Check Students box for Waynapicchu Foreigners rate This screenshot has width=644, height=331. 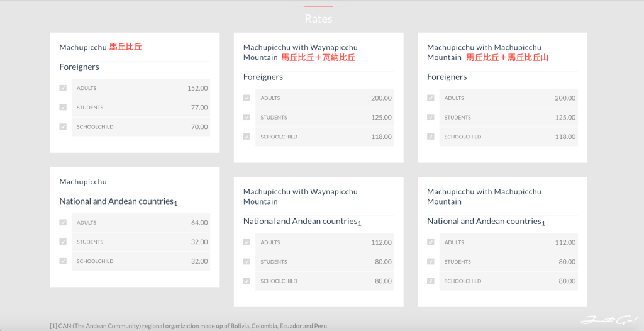coord(247,117)
